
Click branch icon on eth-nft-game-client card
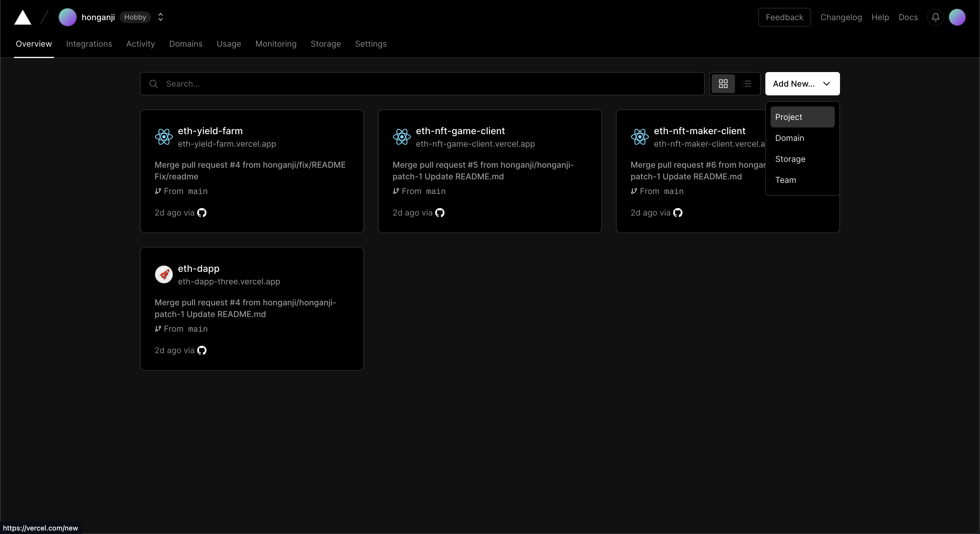396,191
